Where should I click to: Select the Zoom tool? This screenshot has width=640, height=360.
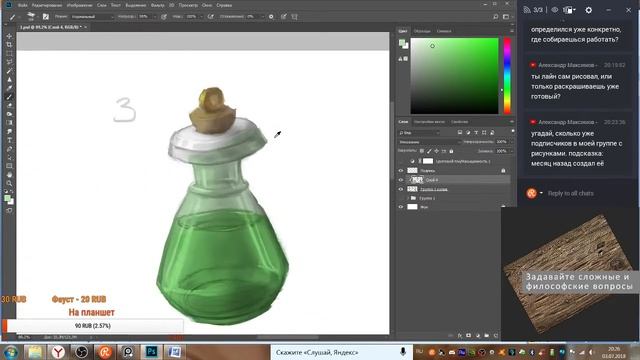tap(9, 183)
